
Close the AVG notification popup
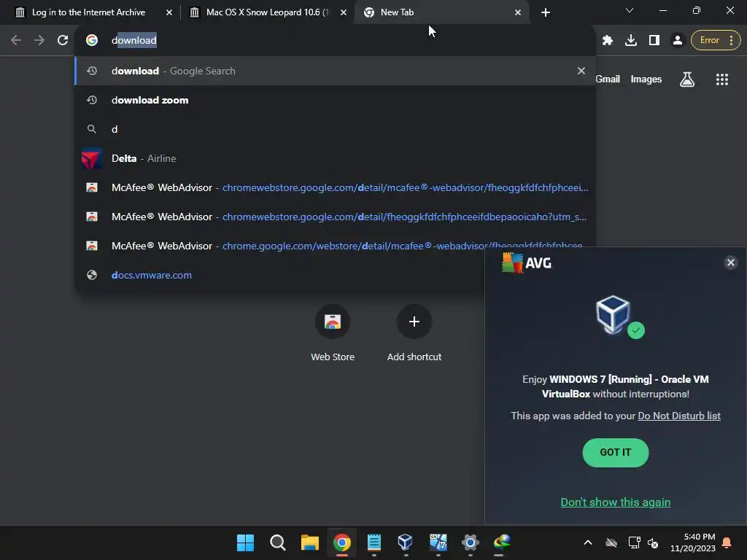coord(730,262)
